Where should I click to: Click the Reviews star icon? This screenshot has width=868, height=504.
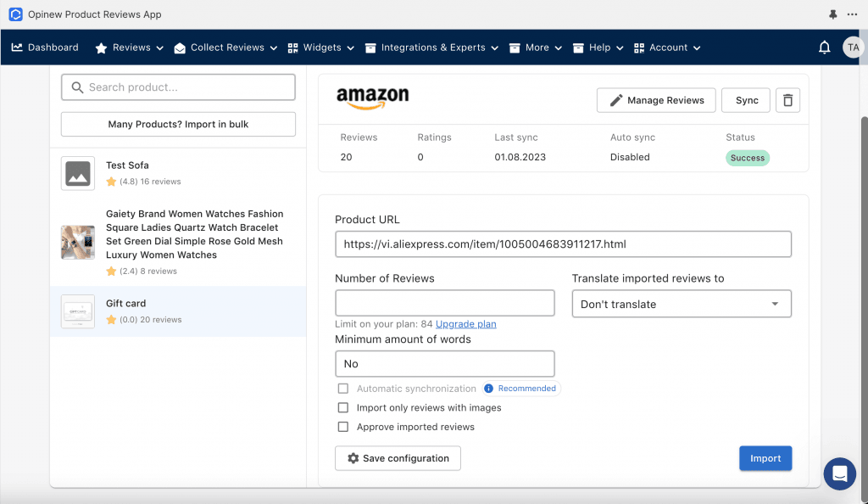pyautogui.click(x=101, y=48)
